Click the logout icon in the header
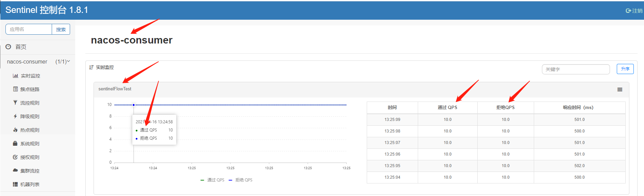 click(628, 11)
